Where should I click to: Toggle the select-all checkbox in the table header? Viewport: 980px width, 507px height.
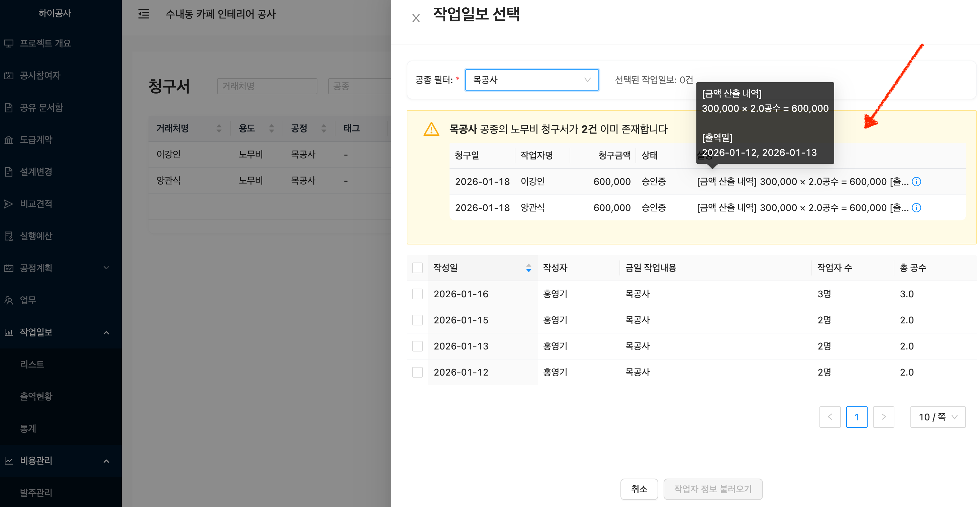[417, 268]
